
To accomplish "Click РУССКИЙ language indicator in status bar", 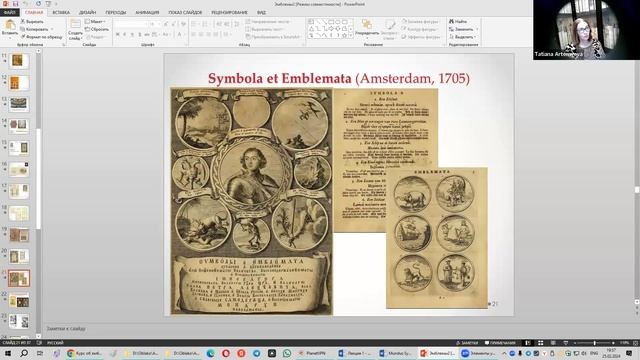I will [x=55, y=343].
